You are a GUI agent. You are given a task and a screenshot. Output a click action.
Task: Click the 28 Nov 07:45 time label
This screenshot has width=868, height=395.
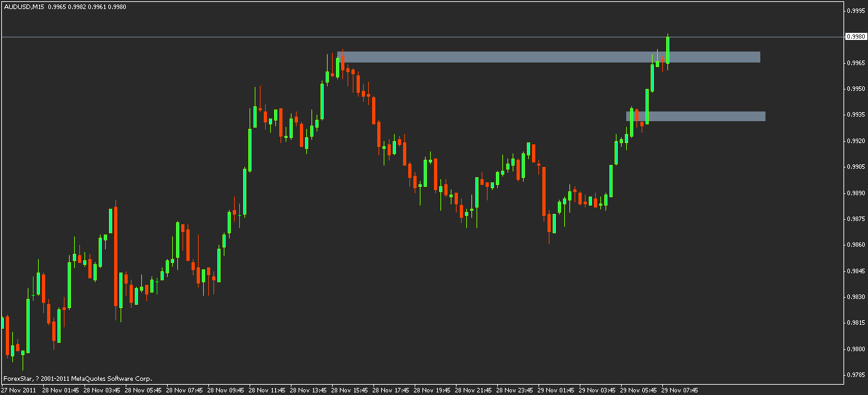pos(184,390)
